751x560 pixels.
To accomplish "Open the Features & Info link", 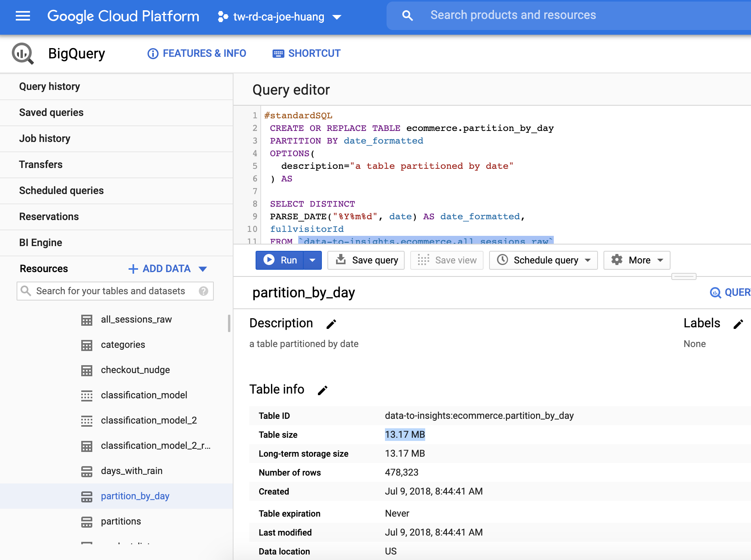I will tap(197, 54).
